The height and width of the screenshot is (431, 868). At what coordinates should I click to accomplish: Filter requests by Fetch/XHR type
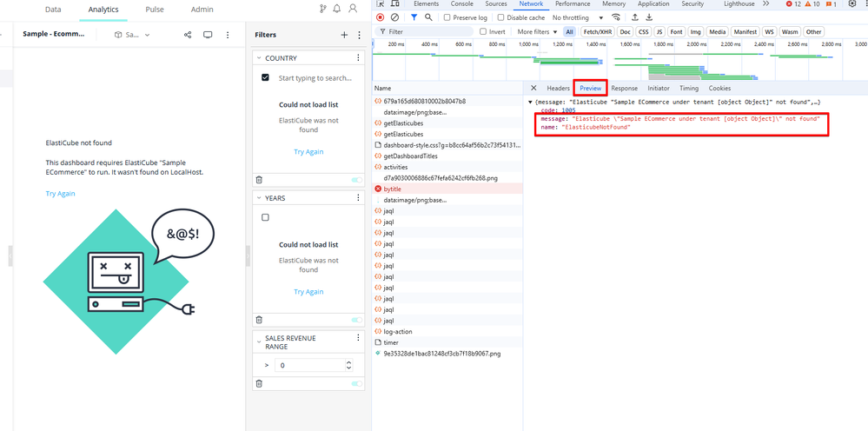[597, 32]
